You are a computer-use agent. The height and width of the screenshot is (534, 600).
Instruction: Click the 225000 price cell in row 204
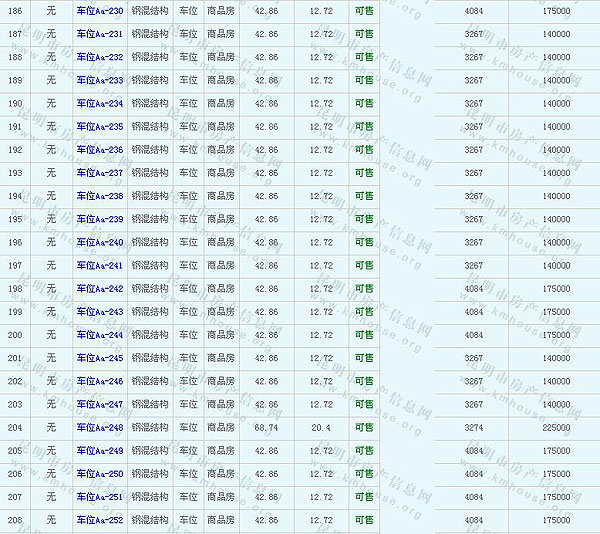pos(556,427)
